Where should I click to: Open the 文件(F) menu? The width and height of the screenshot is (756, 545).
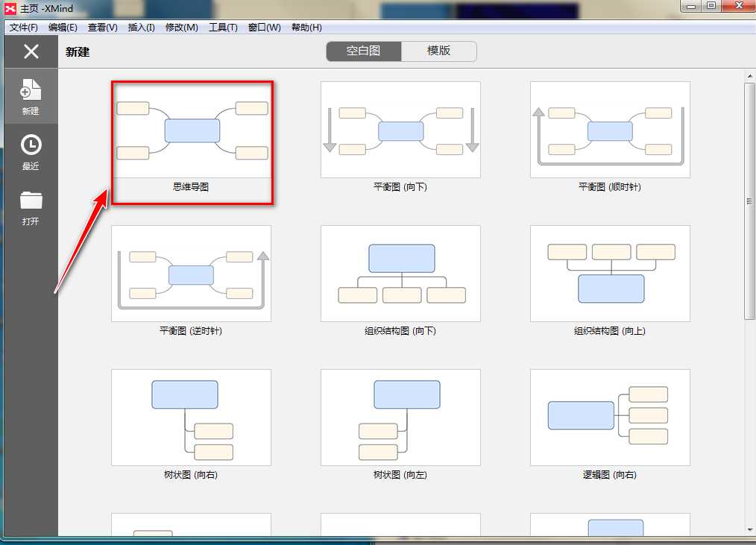click(23, 28)
